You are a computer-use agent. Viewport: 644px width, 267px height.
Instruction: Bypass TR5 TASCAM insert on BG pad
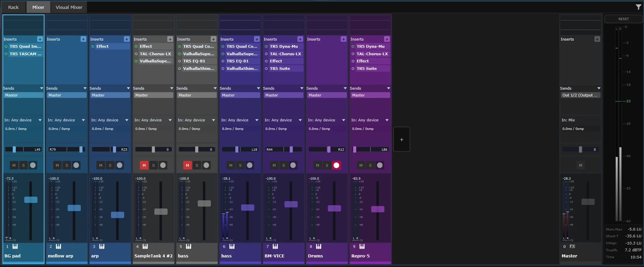pyautogui.click(x=6, y=54)
